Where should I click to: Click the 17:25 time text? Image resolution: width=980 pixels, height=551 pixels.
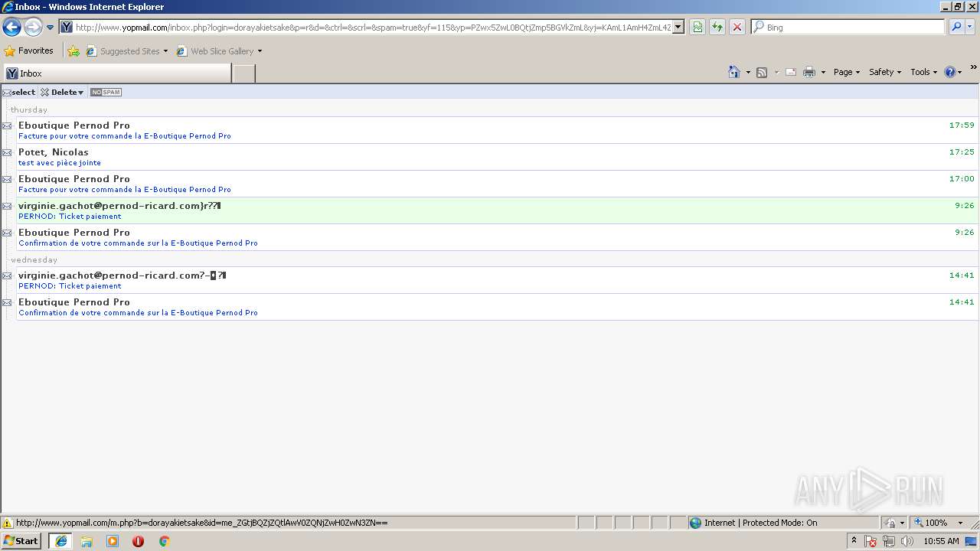click(962, 152)
